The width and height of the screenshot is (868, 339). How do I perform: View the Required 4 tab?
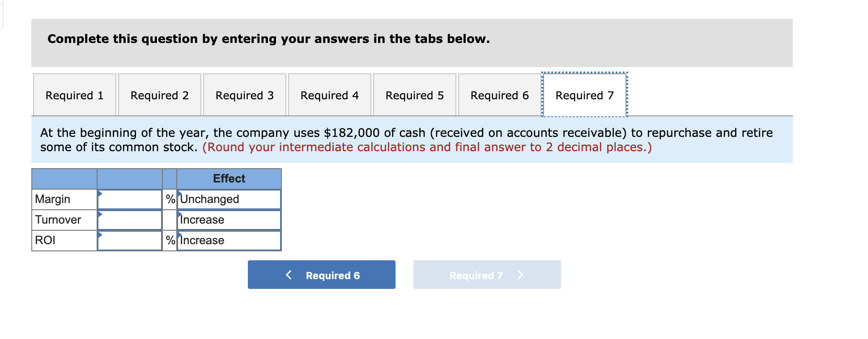pos(329,95)
